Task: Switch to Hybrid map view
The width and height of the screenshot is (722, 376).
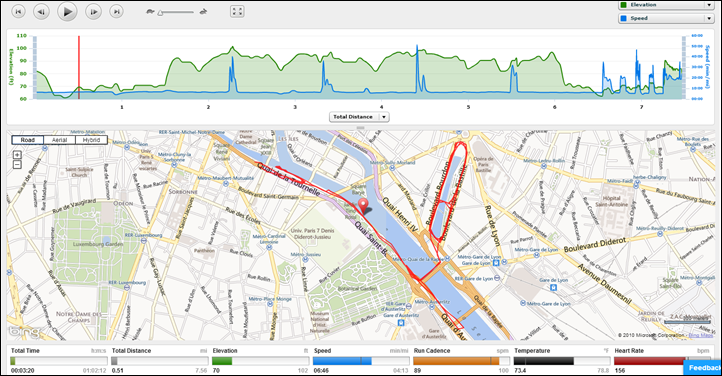Action: click(91, 140)
